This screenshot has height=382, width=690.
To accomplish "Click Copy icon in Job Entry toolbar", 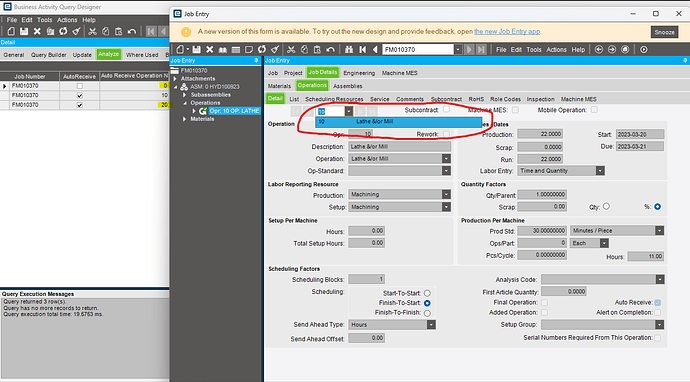I will click(x=304, y=50).
